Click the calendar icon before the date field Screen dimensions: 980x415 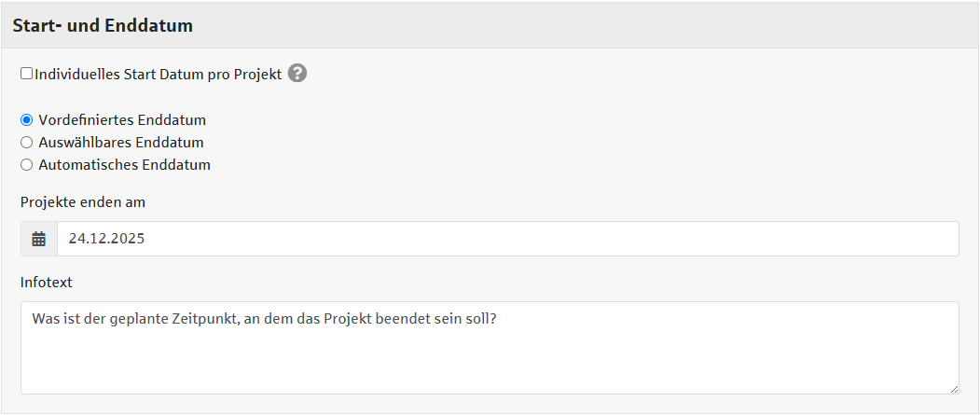pos(39,239)
